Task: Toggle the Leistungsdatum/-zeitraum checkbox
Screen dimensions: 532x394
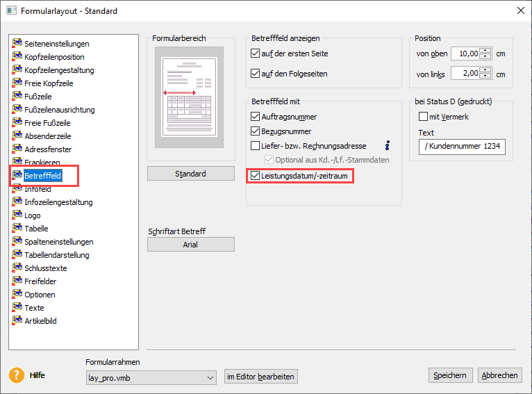Action: point(255,177)
